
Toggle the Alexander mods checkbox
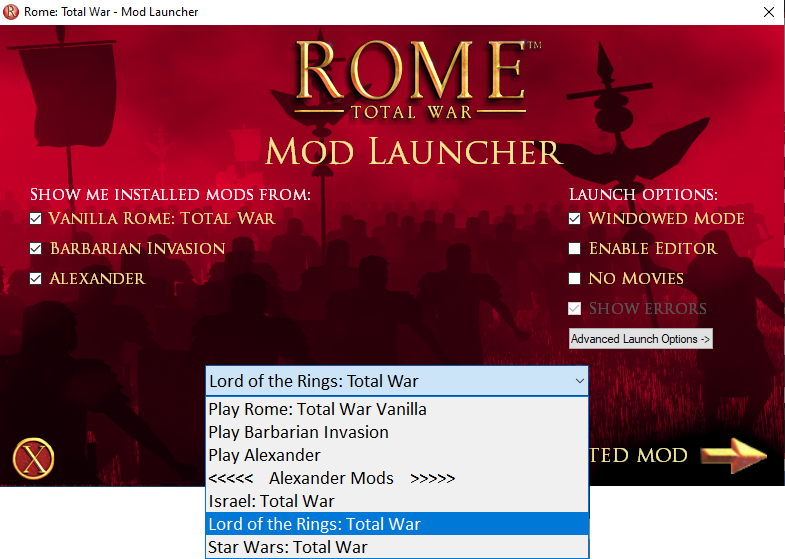click(x=36, y=279)
